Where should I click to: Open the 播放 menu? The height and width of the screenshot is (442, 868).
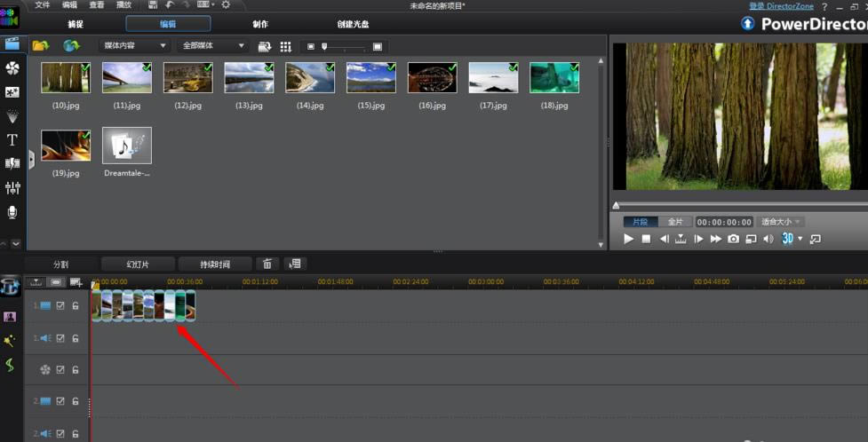click(124, 5)
